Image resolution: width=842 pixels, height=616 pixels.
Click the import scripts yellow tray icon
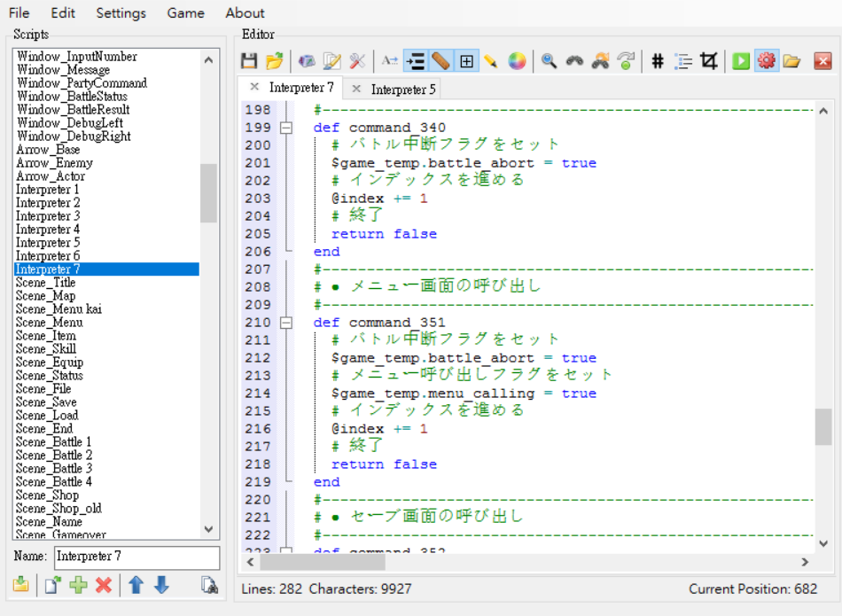click(21, 585)
